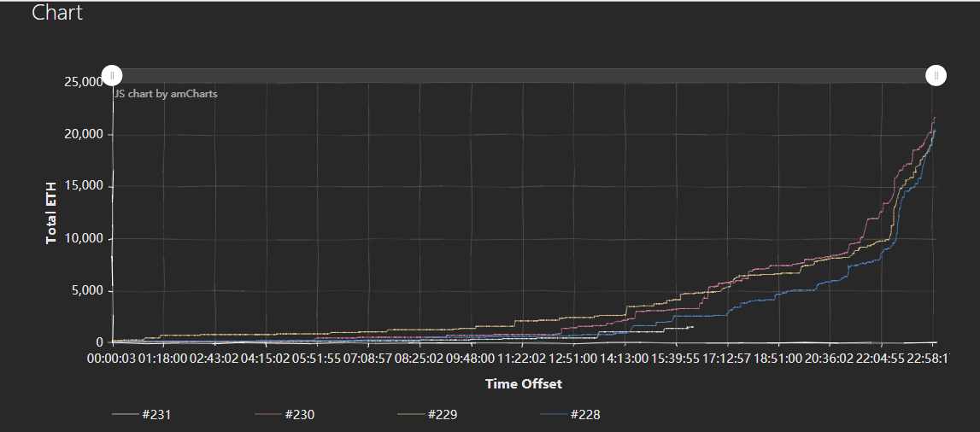Click the Time Offset axis title
980x432 pixels.
[523, 384]
